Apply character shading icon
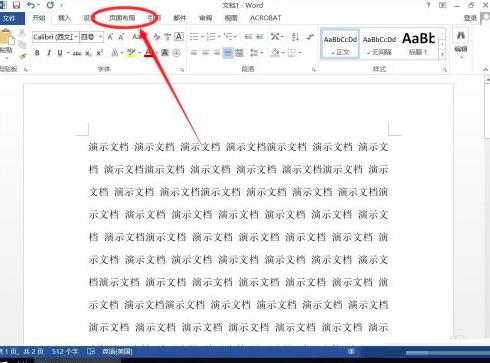This screenshot has width=490, height=363. 165,53
